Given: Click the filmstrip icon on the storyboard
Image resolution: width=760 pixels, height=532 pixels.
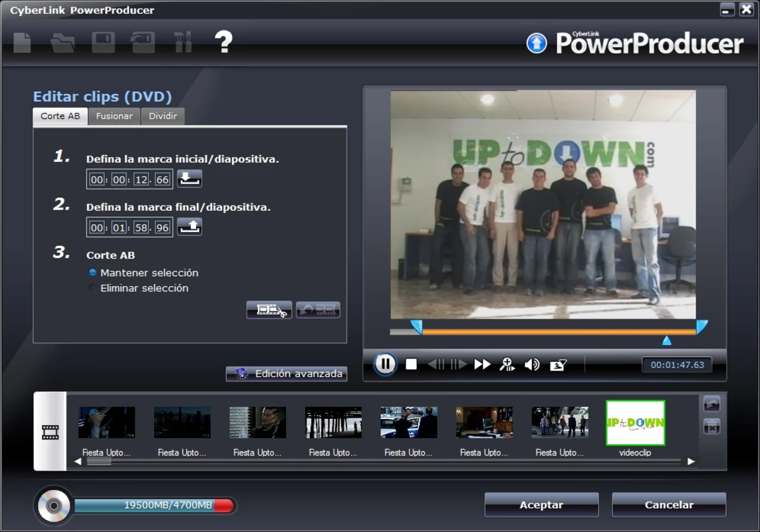Looking at the screenshot, I should coord(50,432).
